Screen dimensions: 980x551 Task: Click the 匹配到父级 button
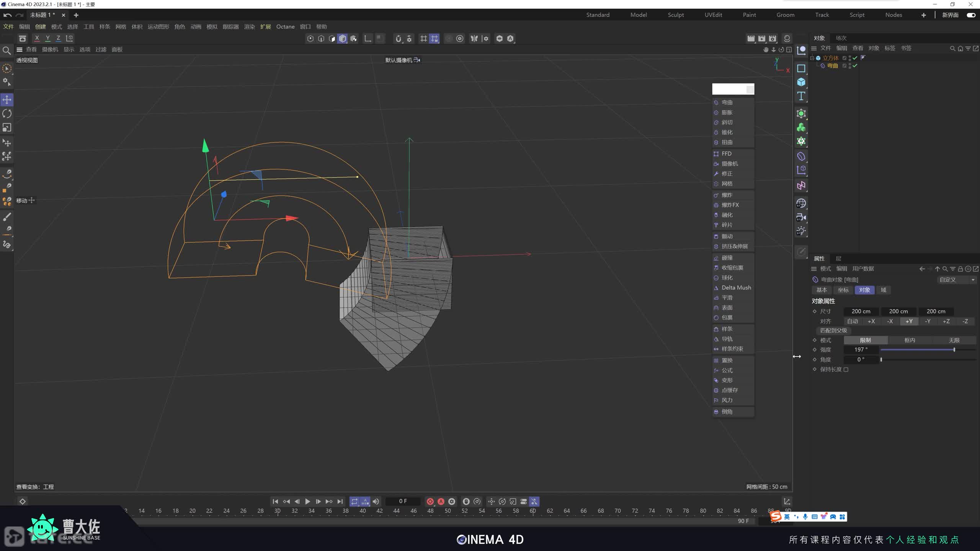click(x=833, y=330)
